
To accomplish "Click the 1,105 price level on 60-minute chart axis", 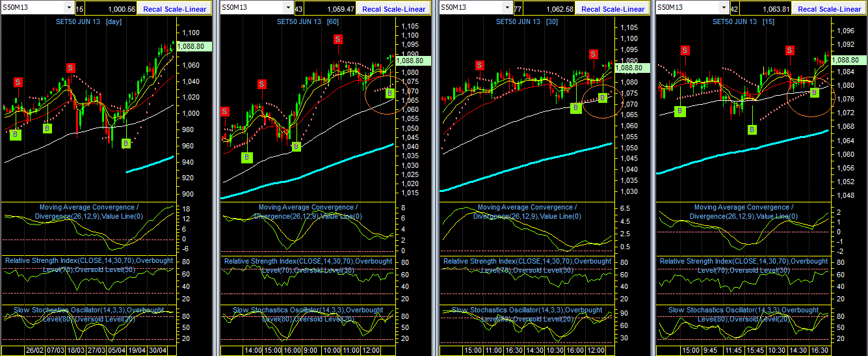I will [x=410, y=26].
